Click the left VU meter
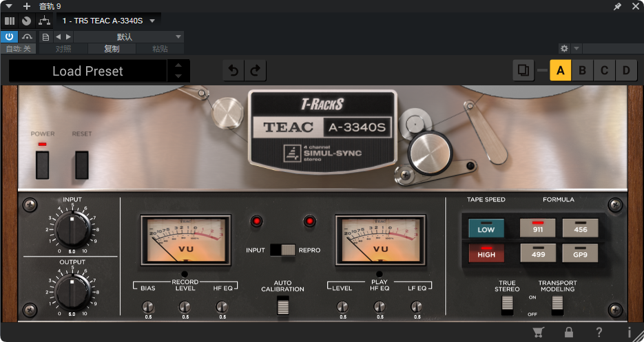Image resolution: width=644 pixels, height=342 pixels. [x=186, y=240]
